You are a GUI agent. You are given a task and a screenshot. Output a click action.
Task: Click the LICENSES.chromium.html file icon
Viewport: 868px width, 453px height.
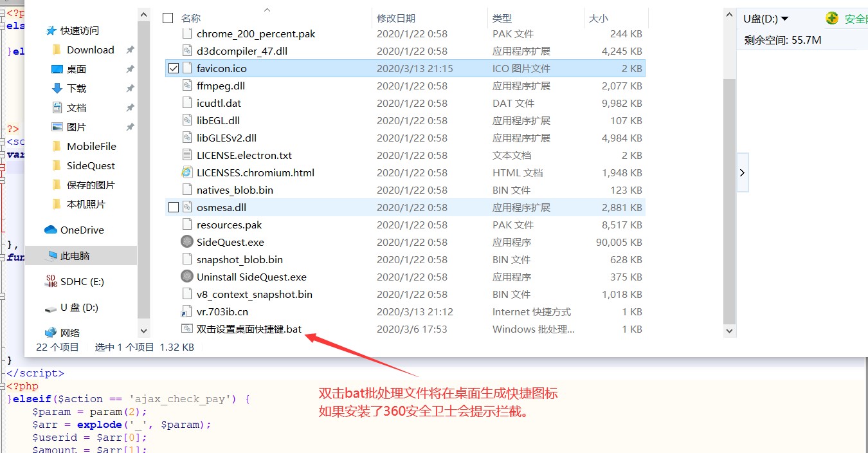[x=186, y=172]
